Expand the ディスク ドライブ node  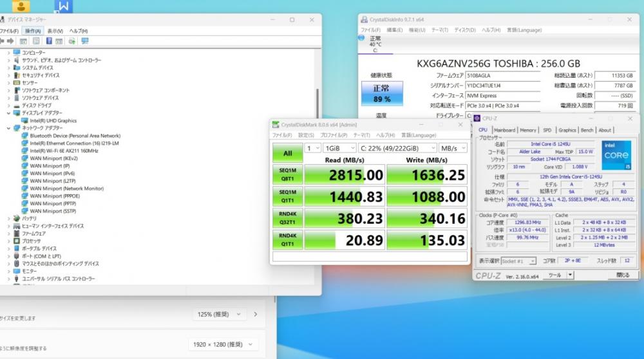8,106
